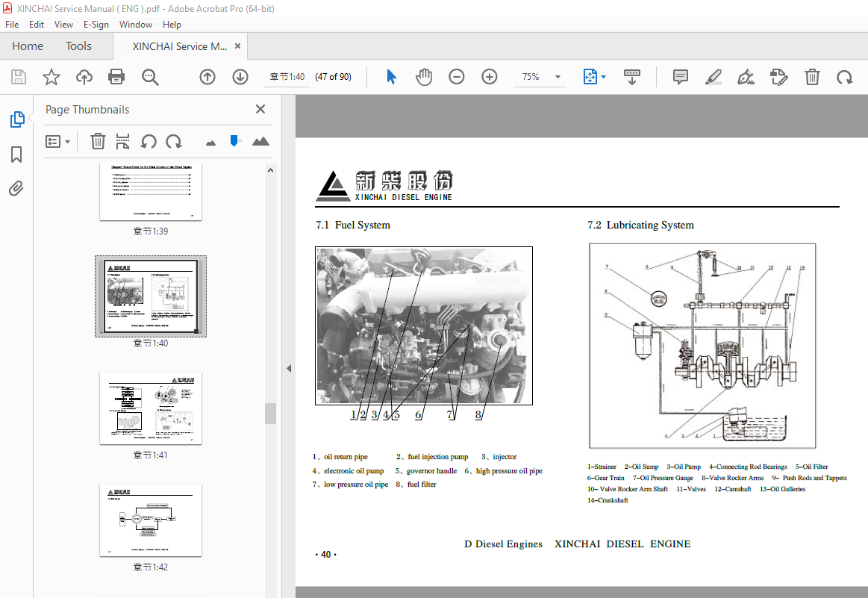
Task: Click the edit with pencil-and-page icon
Action: coord(779,77)
